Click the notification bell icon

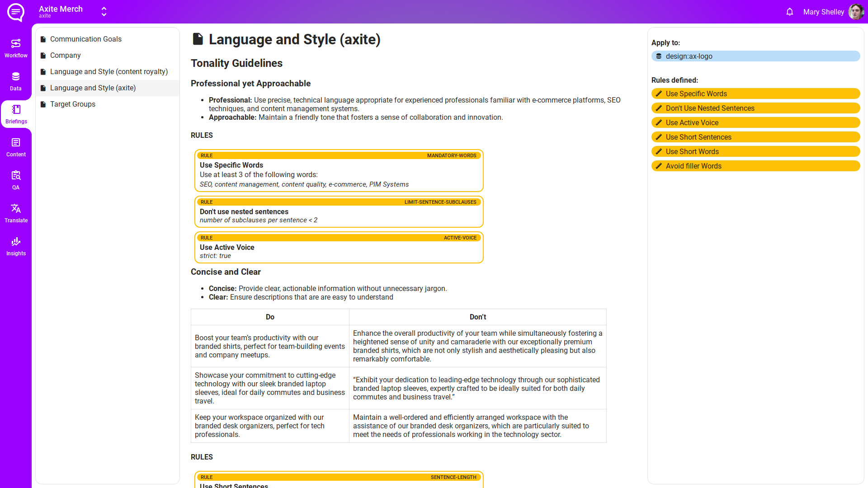pyautogui.click(x=789, y=12)
